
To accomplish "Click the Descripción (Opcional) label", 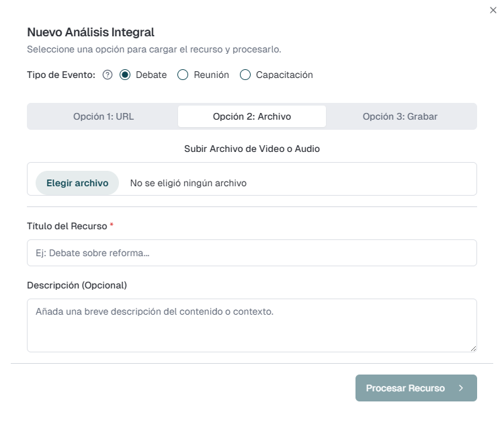I will point(77,285).
